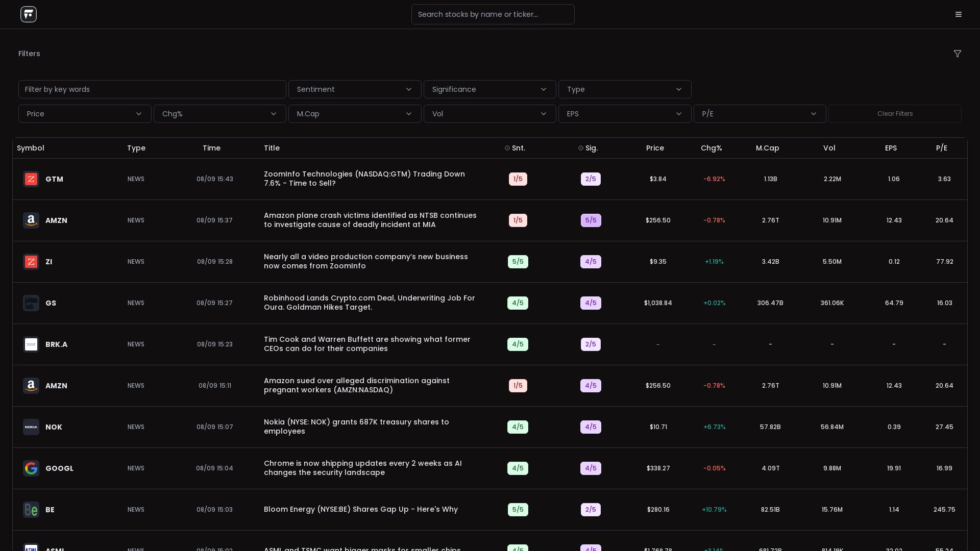
Task: Open Bloom Energy Shares Gap Up article
Action: coord(361,509)
